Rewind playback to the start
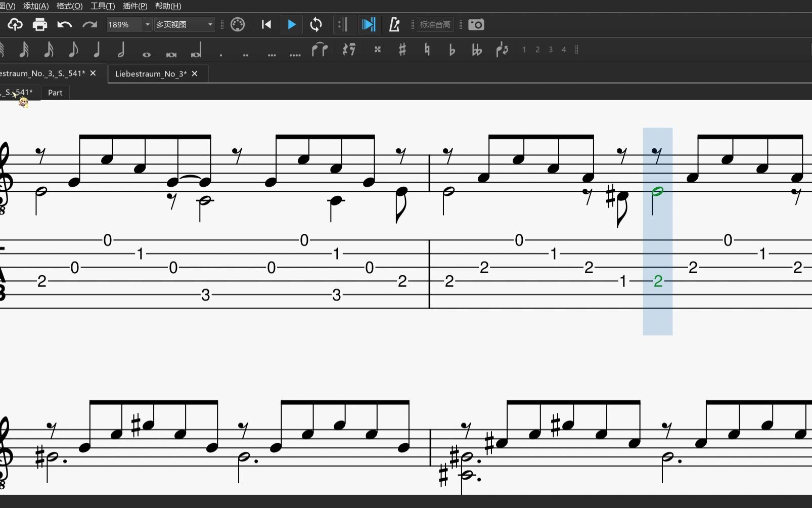 tap(266, 24)
